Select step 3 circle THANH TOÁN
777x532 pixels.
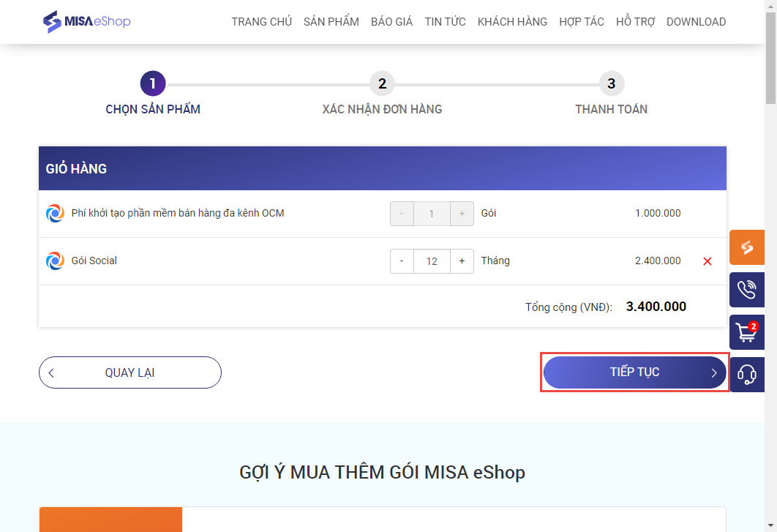(612, 83)
